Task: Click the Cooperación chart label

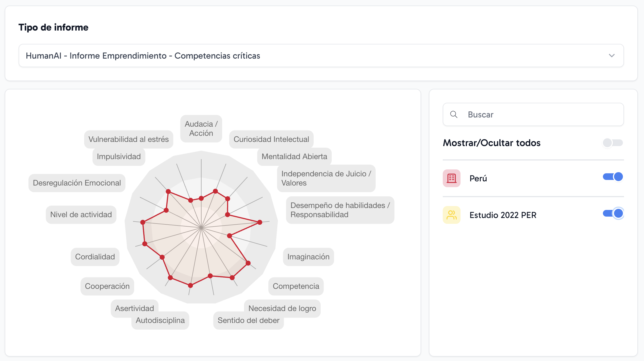Action: click(x=107, y=286)
